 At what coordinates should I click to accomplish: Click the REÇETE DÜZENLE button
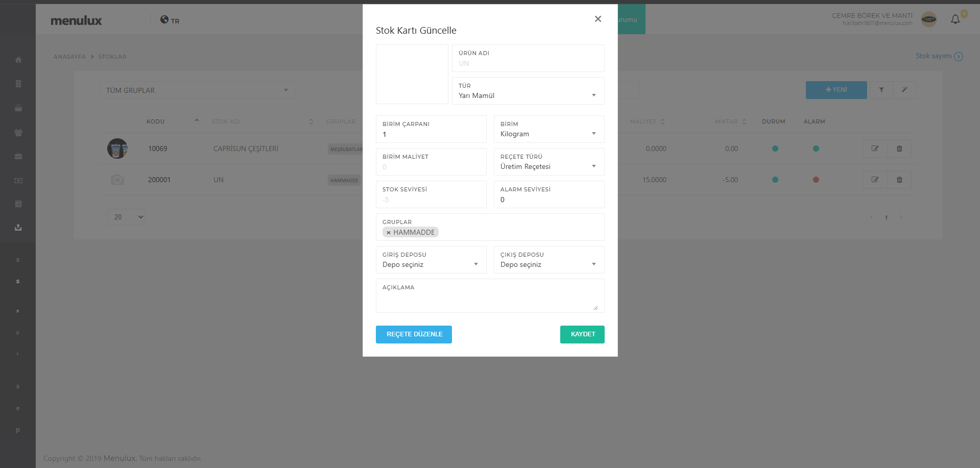(414, 334)
